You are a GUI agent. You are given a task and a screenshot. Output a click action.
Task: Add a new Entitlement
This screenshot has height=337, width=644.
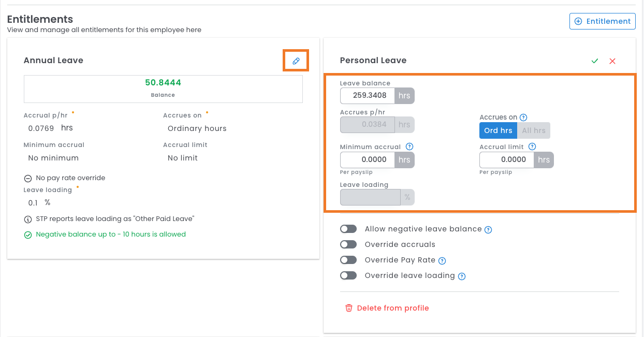[x=603, y=21]
